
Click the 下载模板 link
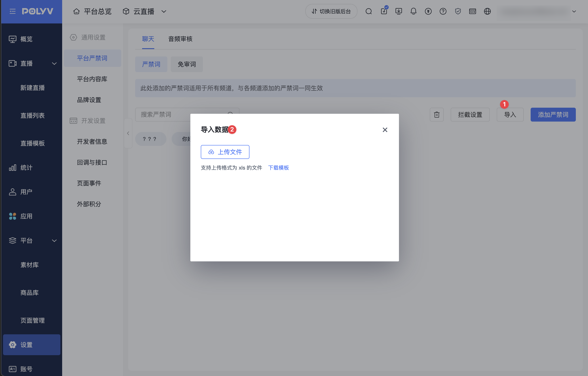point(278,168)
